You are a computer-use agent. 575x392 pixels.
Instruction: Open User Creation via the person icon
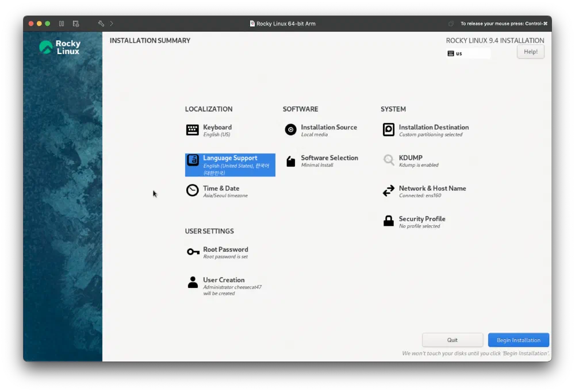pyautogui.click(x=192, y=283)
